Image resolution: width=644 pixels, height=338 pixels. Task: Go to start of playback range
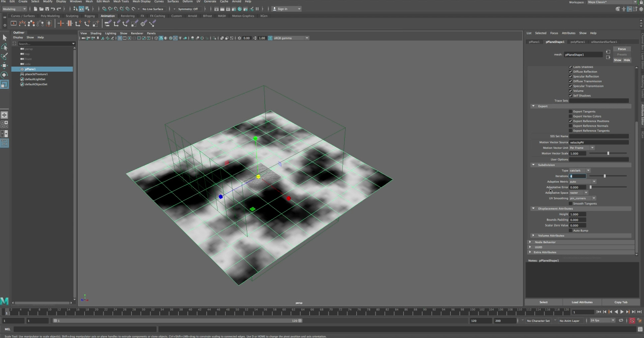pyautogui.click(x=599, y=312)
